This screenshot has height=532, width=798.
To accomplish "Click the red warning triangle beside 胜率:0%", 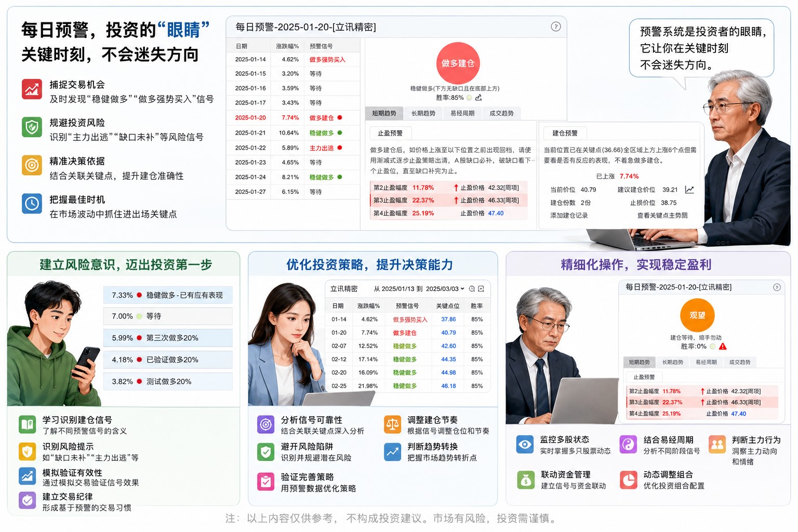I will 723,347.
